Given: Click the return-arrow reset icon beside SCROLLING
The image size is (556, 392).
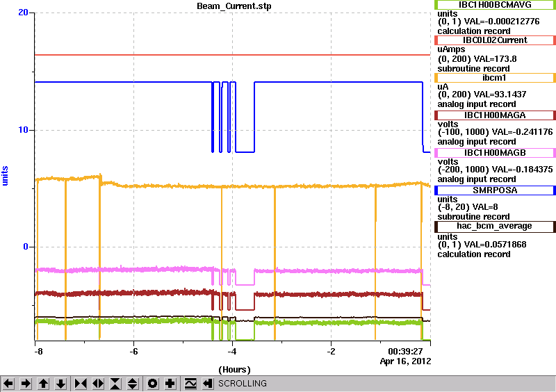Looking at the screenshot, I should tap(208, 384).
